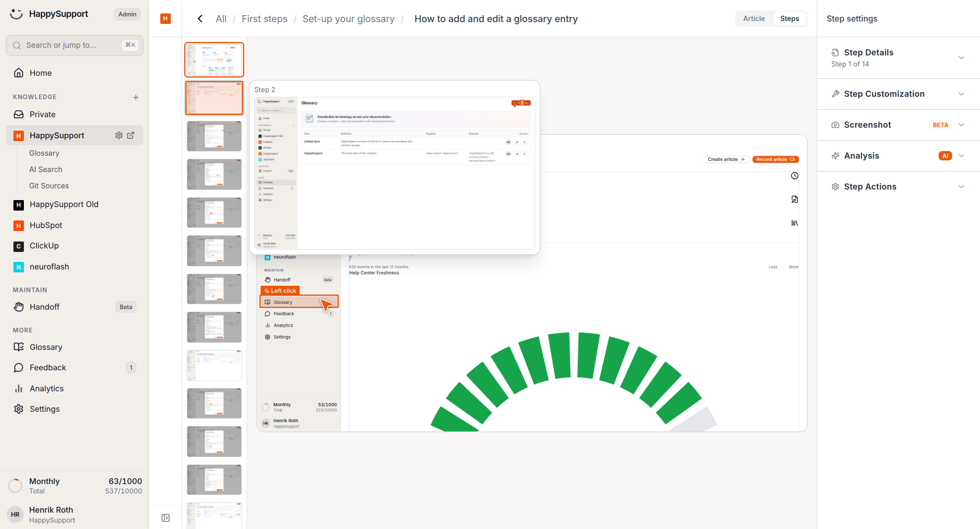Click the Settings gear in sidebar
Screen dimensions: 980x529
[x=19, y=409]
